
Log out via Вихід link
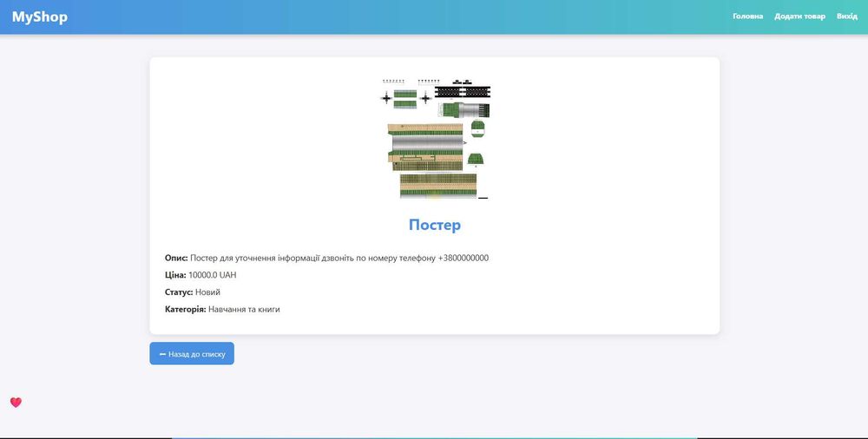coord(847,16)
